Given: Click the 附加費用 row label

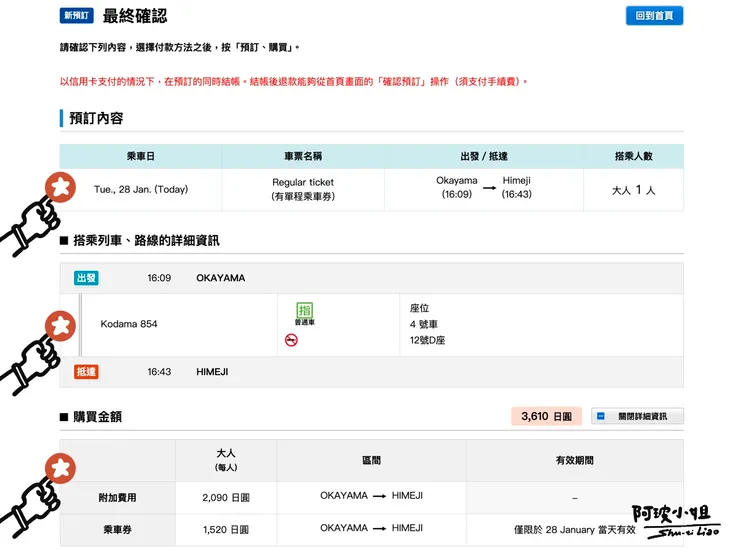Looking at the screenshot, I should pos(118,498).
